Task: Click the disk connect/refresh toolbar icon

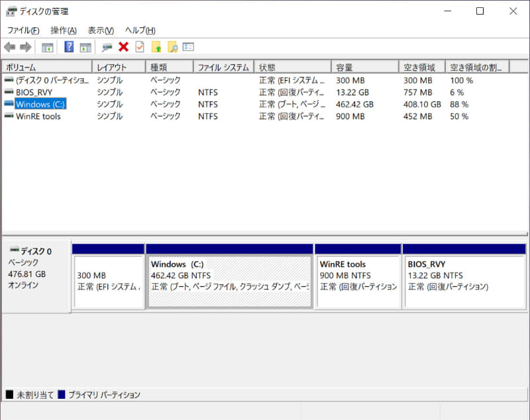Action: click(x=107, y=47)
